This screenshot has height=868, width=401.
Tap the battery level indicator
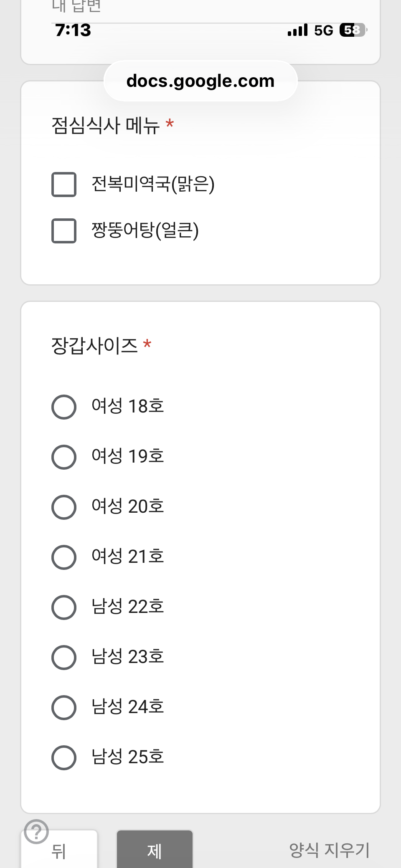(x=353, y=30)
